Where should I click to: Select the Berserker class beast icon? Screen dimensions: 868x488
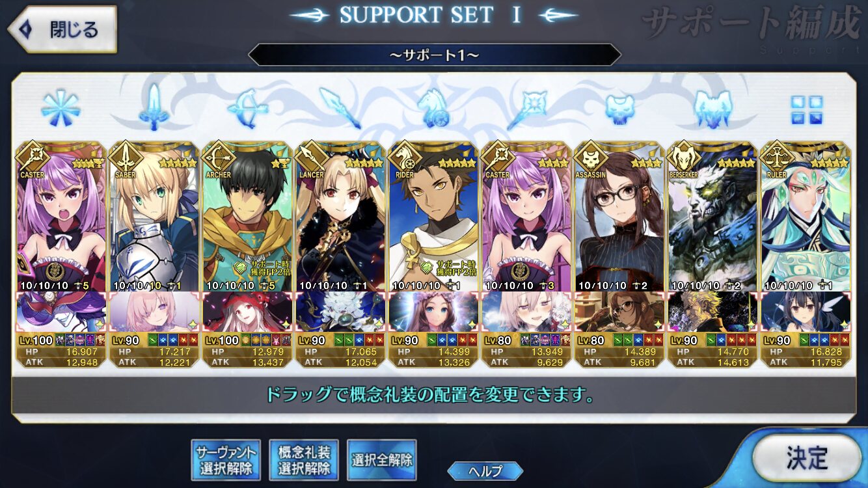(x=713, y=109)
